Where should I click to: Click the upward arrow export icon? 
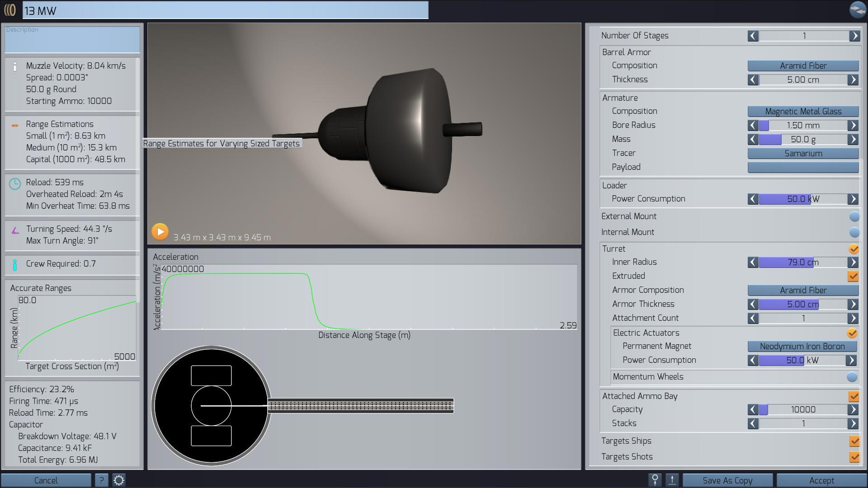672,480
